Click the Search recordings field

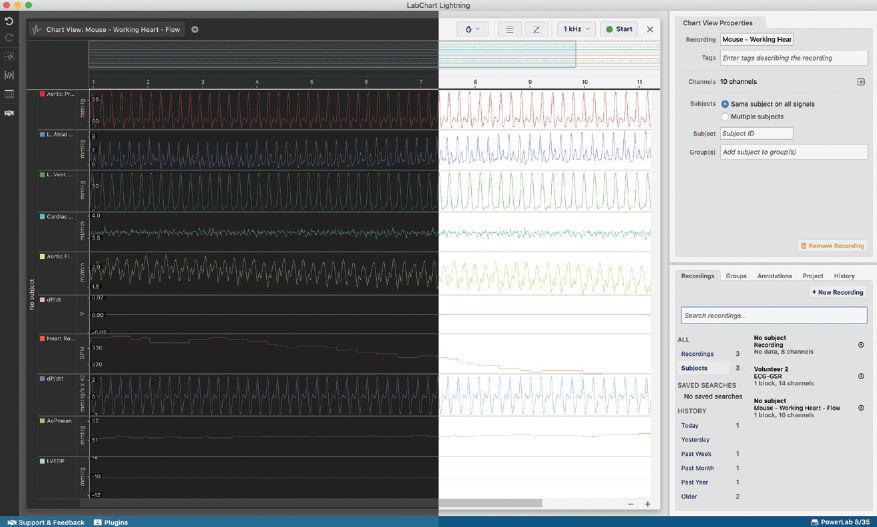point(774,316)
